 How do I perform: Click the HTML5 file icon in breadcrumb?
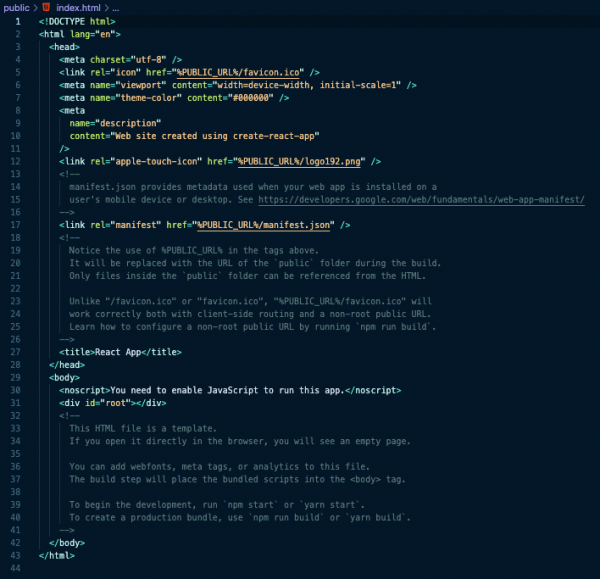coord(46,7)
